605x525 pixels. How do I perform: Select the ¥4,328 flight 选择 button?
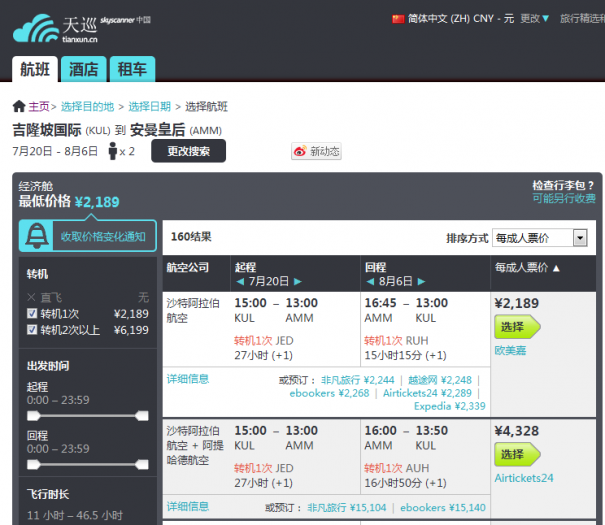tap(517, 454)
